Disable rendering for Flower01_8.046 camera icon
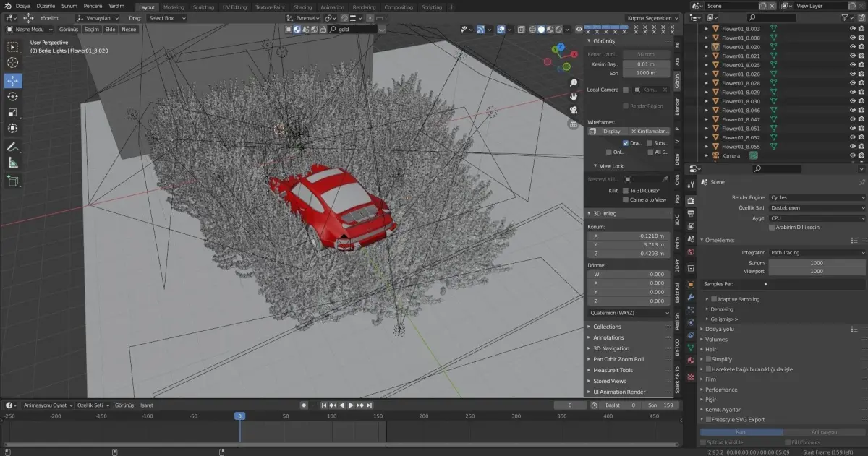Screen dimensions: 868x456 (x=861, y=110)
